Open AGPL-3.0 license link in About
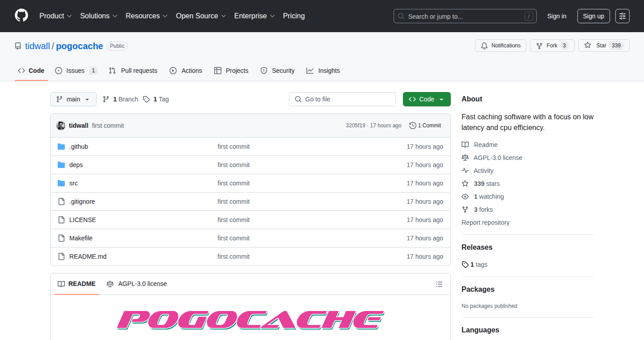The width and height of the screenshot is (644, 340). pyautogui.click(x=492, y=158)
